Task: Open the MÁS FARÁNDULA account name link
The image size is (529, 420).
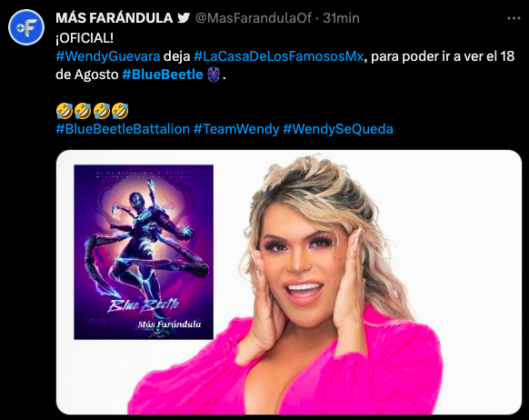Action: (114, 18)
